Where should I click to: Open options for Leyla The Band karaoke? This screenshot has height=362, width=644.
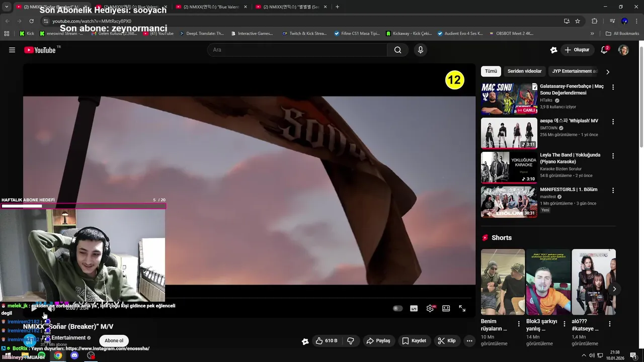coord(613,156)
